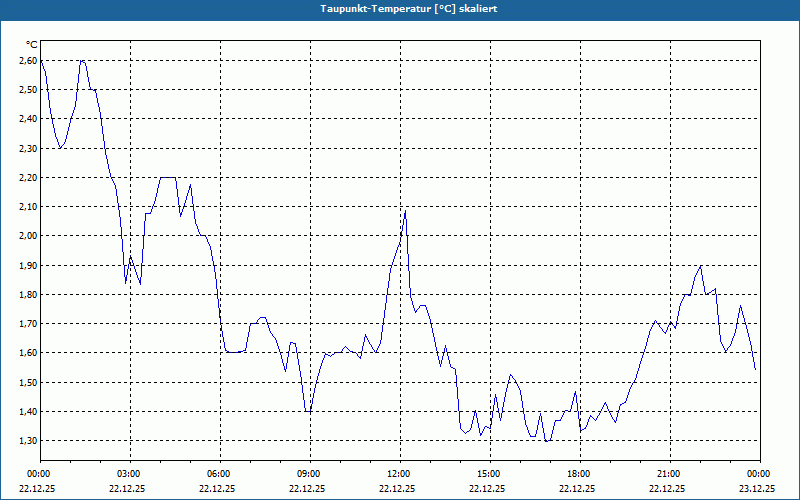Select the 2,00 y-axis value
This screenshot has height=500, width=800.
[28, 236]
